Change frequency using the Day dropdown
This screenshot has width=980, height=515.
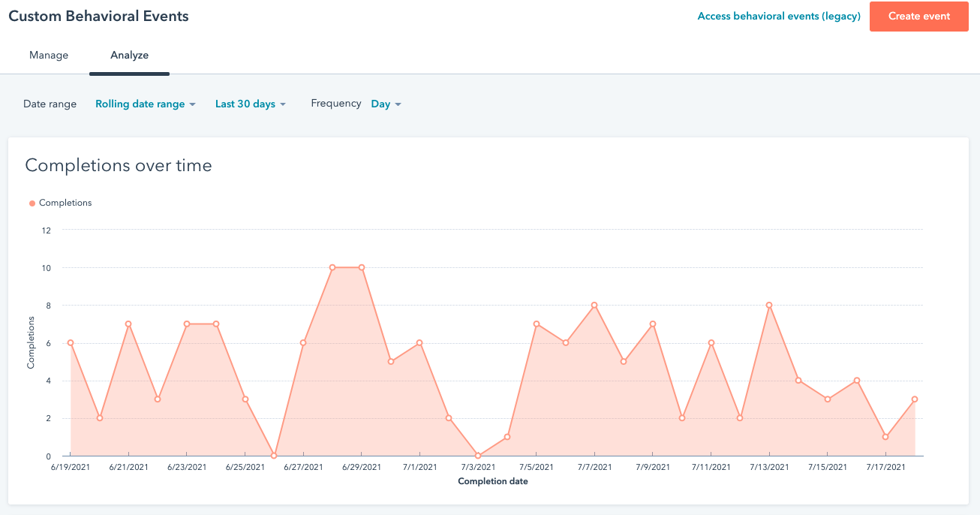pyautogui.click(x=385, y=104)
